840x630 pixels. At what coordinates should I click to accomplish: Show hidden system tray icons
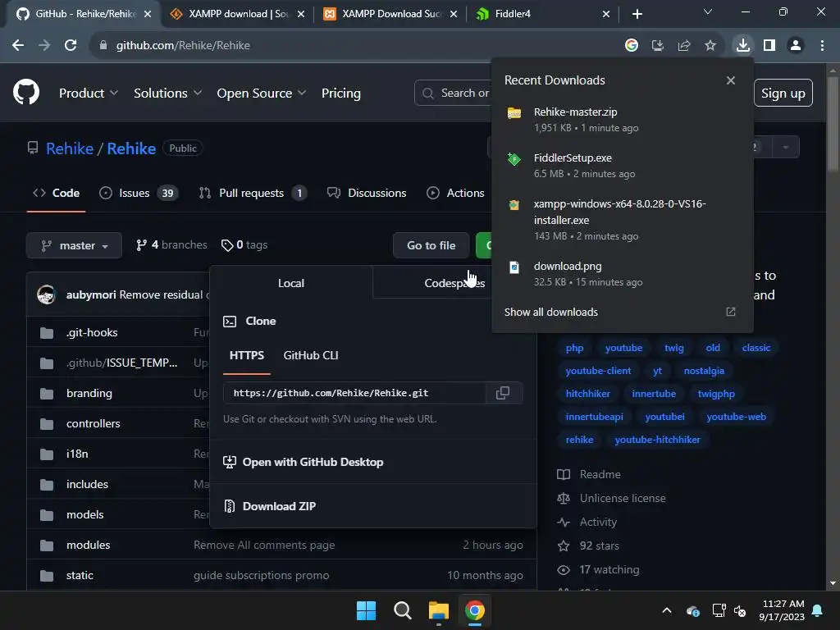pos(666,610)
